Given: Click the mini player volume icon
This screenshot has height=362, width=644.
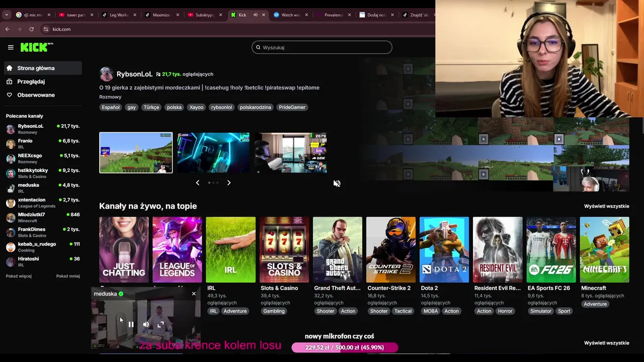Looking at the screenshot, I should click(x=146, y=324).
